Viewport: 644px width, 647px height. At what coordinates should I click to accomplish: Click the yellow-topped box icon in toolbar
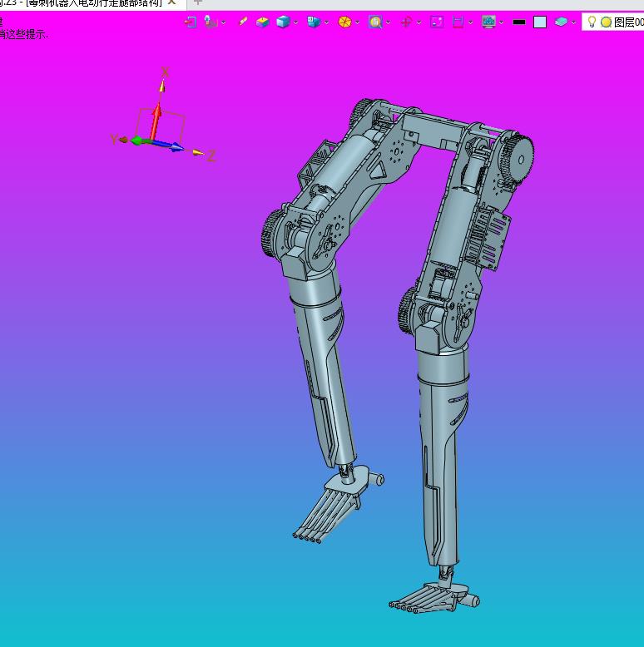coord(263,22)
